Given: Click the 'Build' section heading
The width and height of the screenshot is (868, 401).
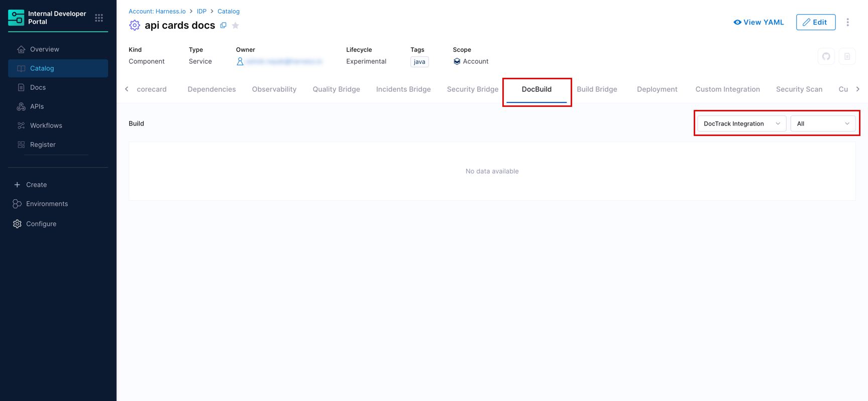Looking at the screenshot, I should 136,123.
